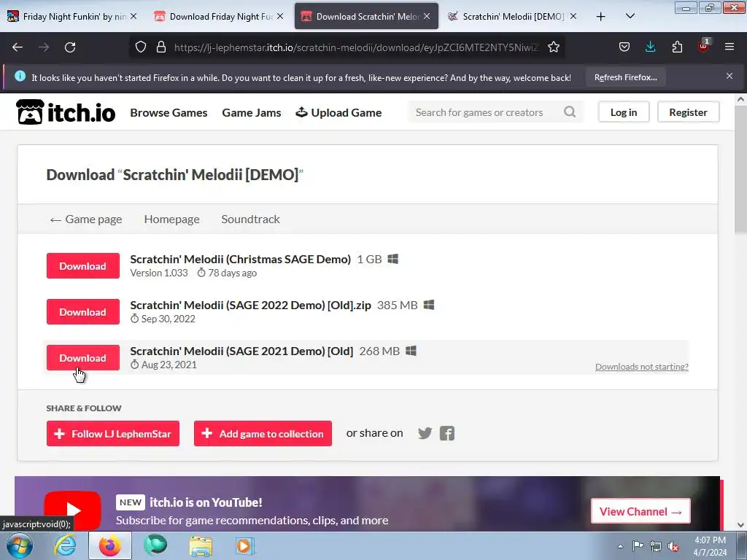The height and width of the screenshot is (560, 747).
Task: Open Browse Games in the itch.io header
Action: click(x=169, y=113)
